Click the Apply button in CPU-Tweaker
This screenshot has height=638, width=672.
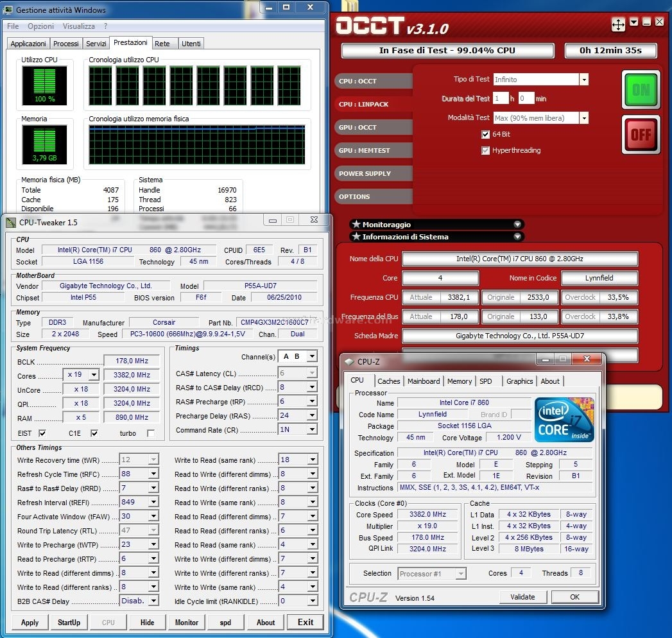(x=30, y=622)
